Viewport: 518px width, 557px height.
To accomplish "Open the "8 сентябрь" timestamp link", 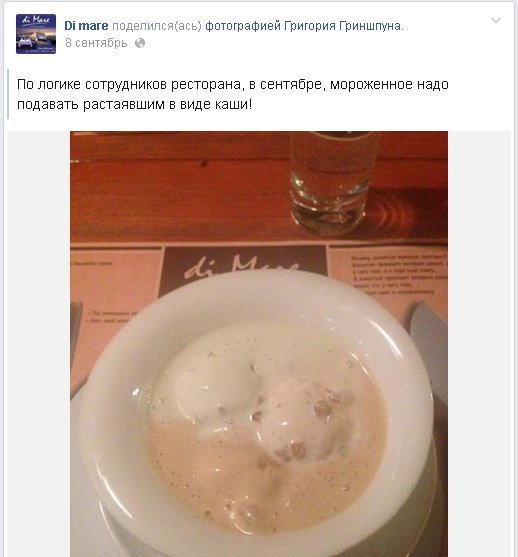I will [96, 43].
